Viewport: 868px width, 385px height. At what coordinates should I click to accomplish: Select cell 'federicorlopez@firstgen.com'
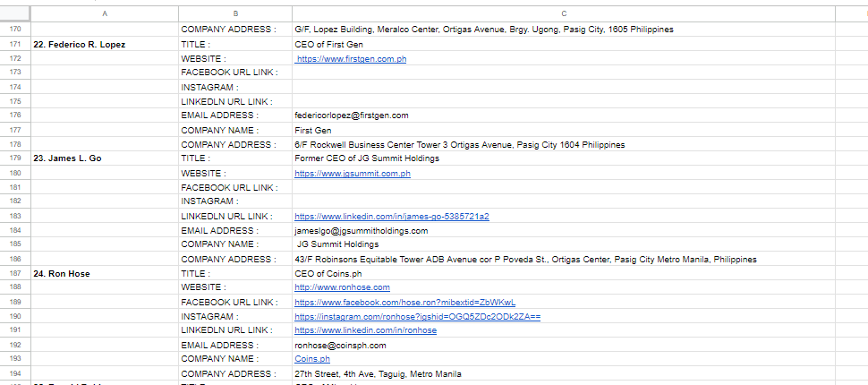point(564,115)
